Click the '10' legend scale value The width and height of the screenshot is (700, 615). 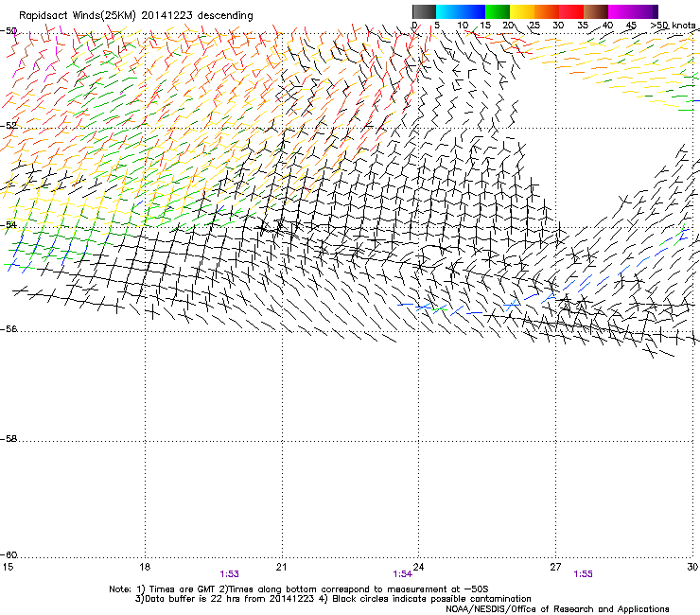(463, 26)
